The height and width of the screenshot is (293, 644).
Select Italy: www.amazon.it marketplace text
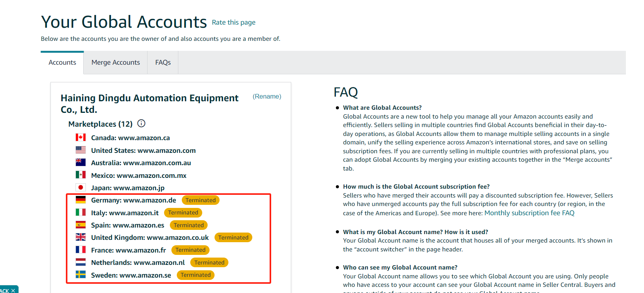click(125, 213)
